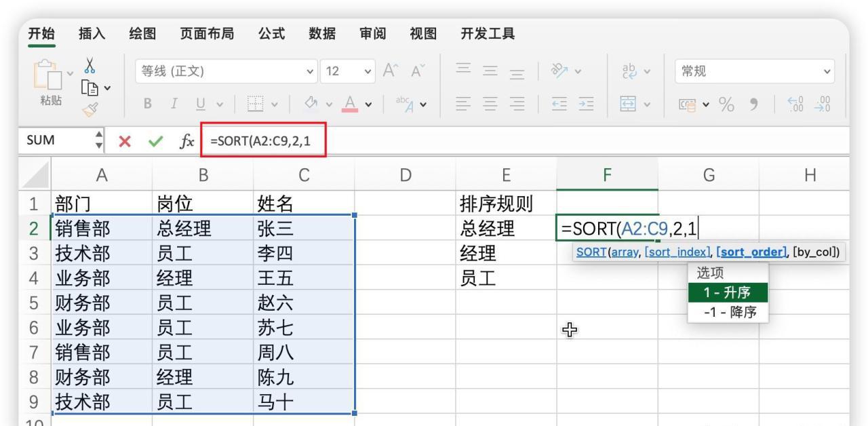Switch to the 绘图 tab
Image resolution: width=868 pixels, height=426 pixels.
tap(143, 33)
